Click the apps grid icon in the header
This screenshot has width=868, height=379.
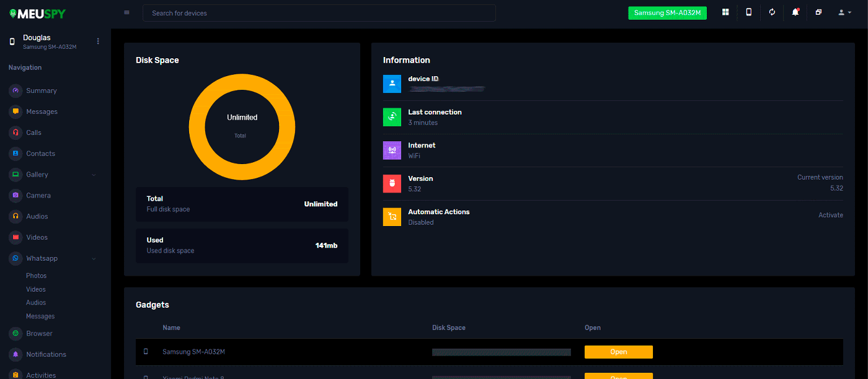coord(725,12)
